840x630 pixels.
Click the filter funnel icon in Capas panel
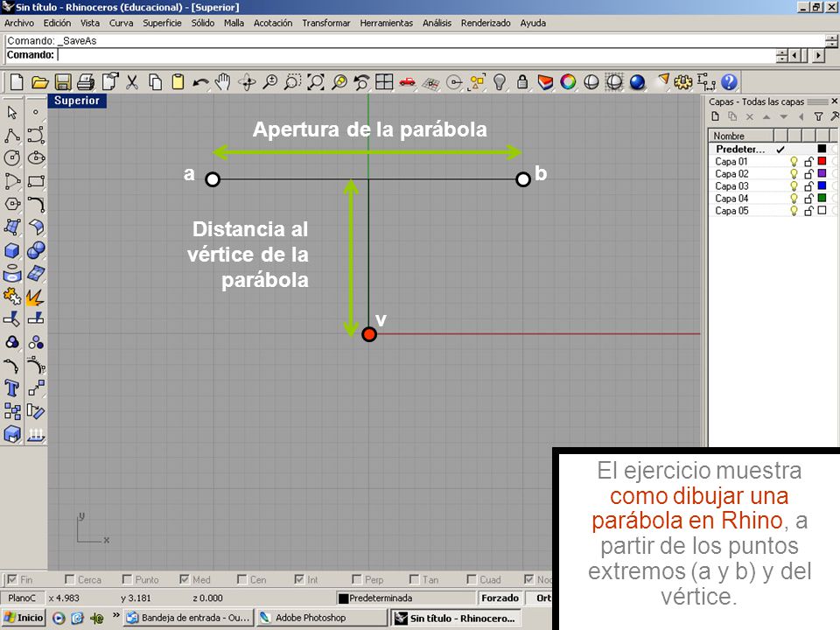818,116
